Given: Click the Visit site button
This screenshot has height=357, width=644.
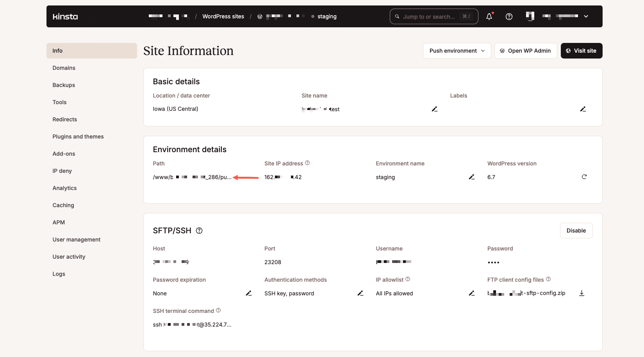Looking at the screenshot, I should coord(581,51).
